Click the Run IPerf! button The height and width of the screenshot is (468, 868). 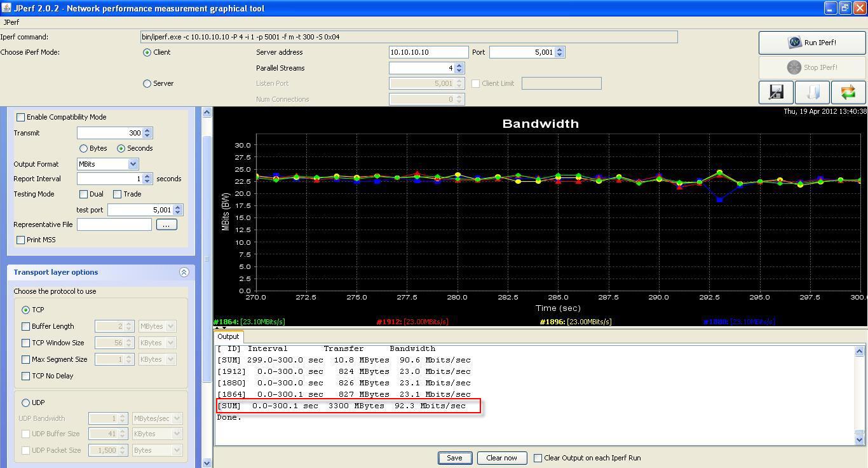(x=812, y=43)
